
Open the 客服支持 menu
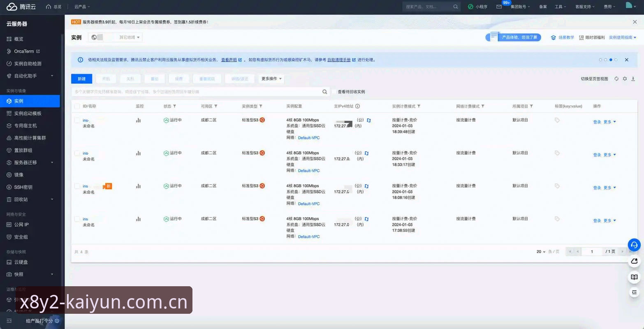point(585,7)
